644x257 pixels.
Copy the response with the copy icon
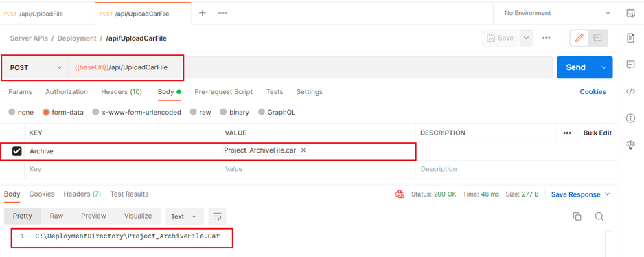[577, 216]
